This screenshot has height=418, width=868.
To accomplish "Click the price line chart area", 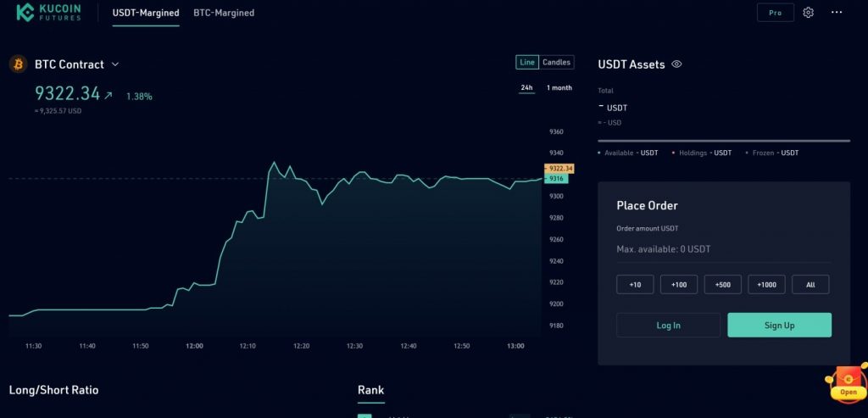I will point(275,232).
